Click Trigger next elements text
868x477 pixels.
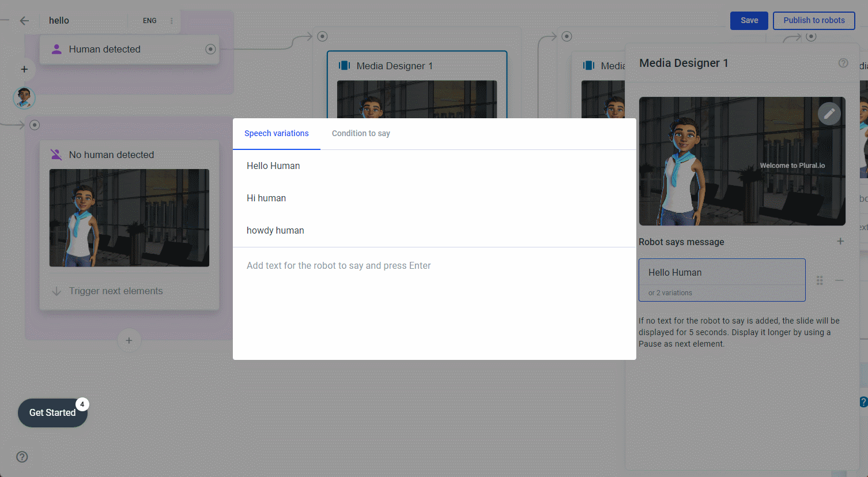click(116, 291)
